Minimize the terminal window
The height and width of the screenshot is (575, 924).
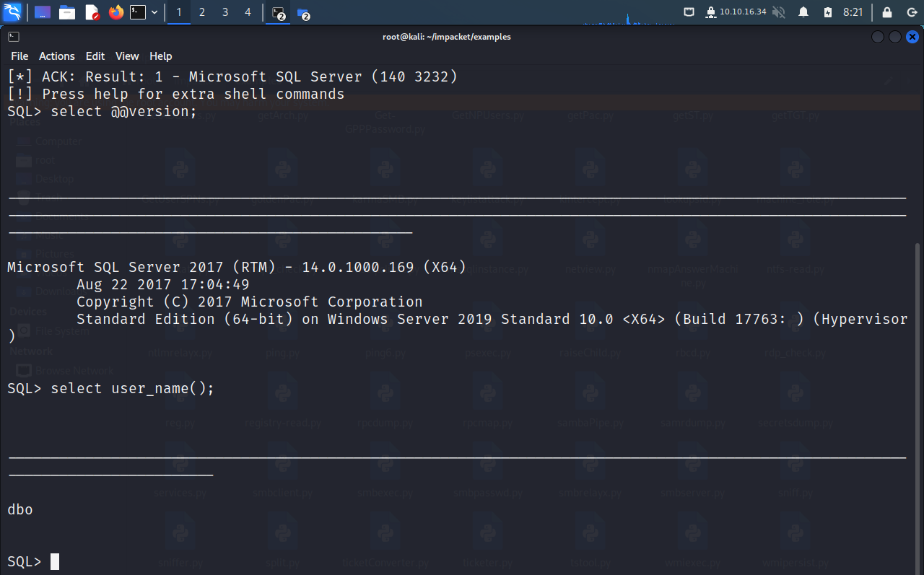[878, 37]
